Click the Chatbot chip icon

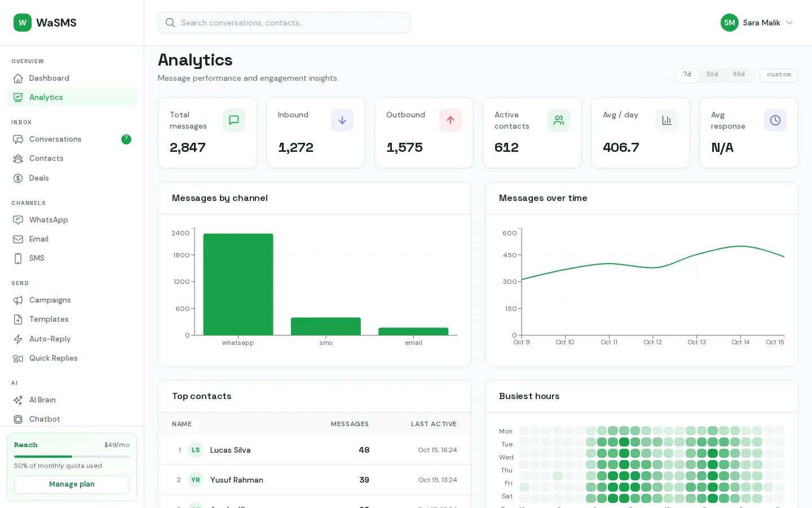click(18, 419)
